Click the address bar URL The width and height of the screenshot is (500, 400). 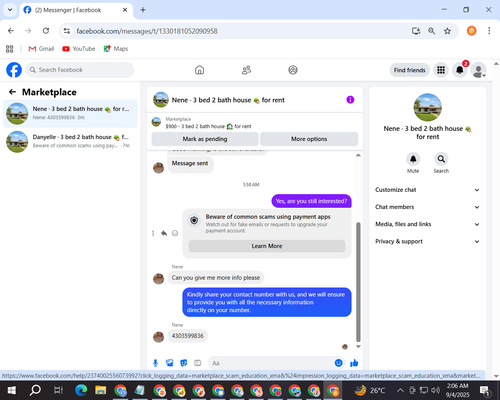point(147,31)
